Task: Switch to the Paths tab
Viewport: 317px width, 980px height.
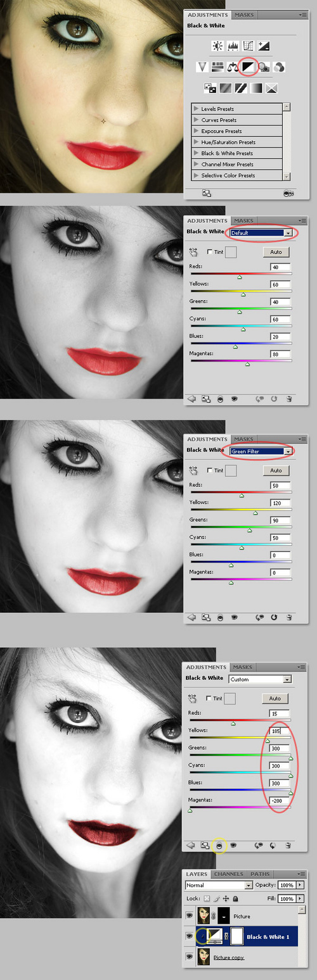Action: pyautogui.click(x=260, y=874)
